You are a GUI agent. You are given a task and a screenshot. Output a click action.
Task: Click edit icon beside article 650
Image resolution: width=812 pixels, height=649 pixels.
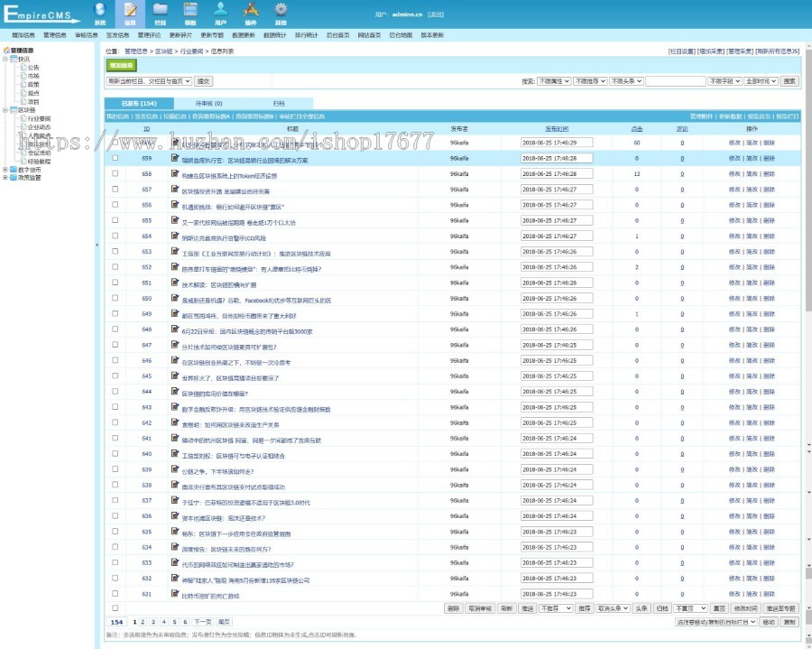pyautogui.click(x=175, y=298)
